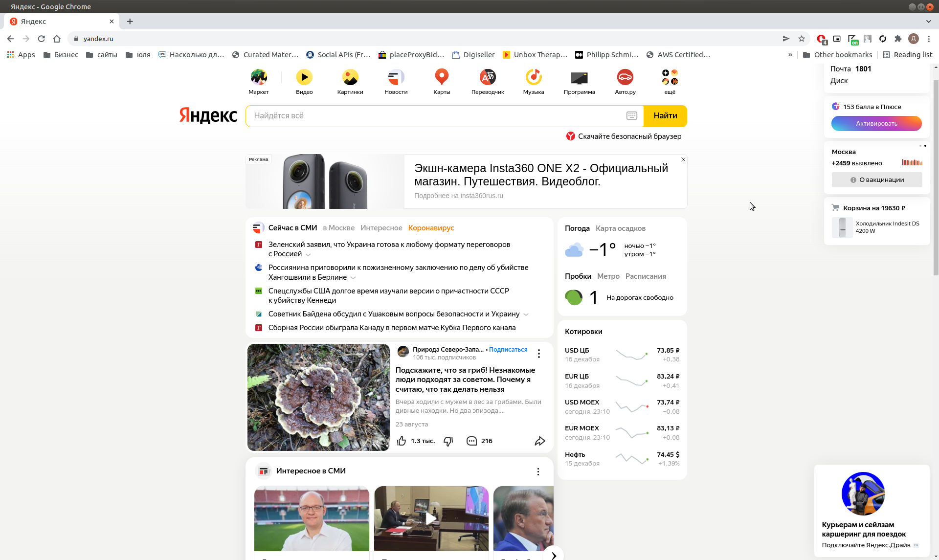Go to browser home page icon
The width and height of the screenshot is (939, 560).
click(57, 39)
